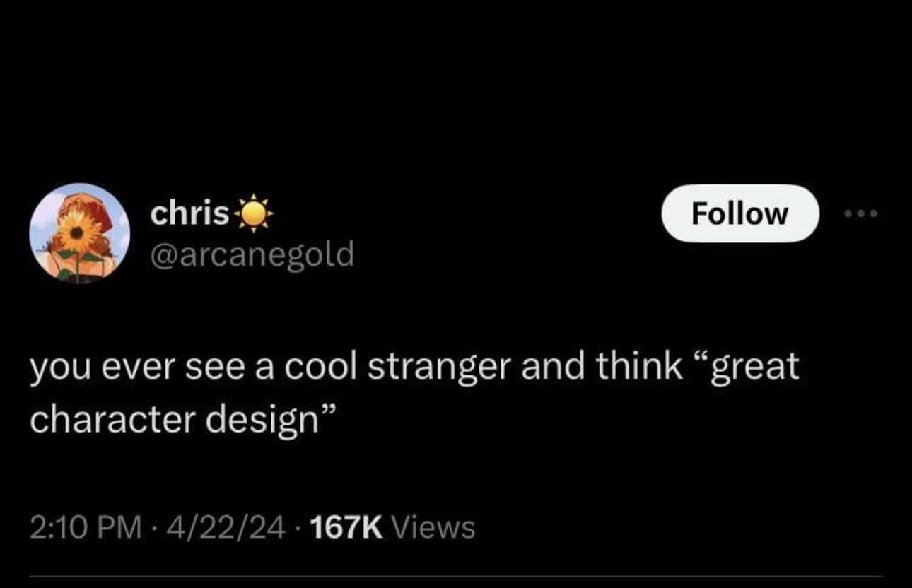Image resolution: width=912 pixels, height=588 pixels.
Task: Click the word "Views" under the tweet
Action: coord(433,527)
